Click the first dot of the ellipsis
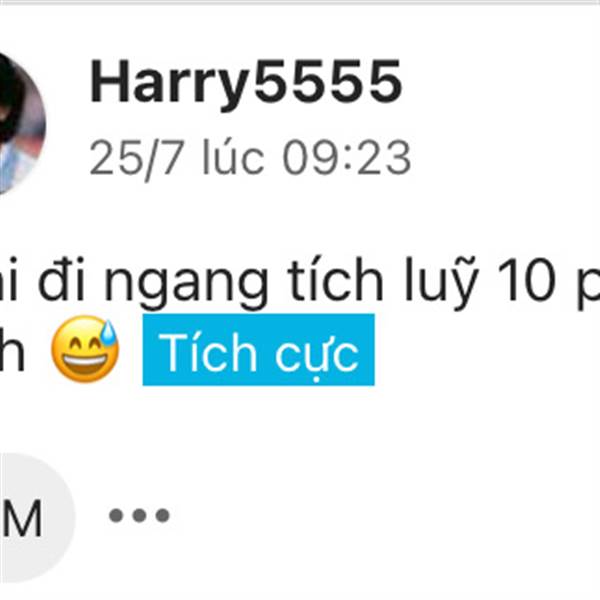The width and height of the screenshot is (600, 600). [116, 515]
